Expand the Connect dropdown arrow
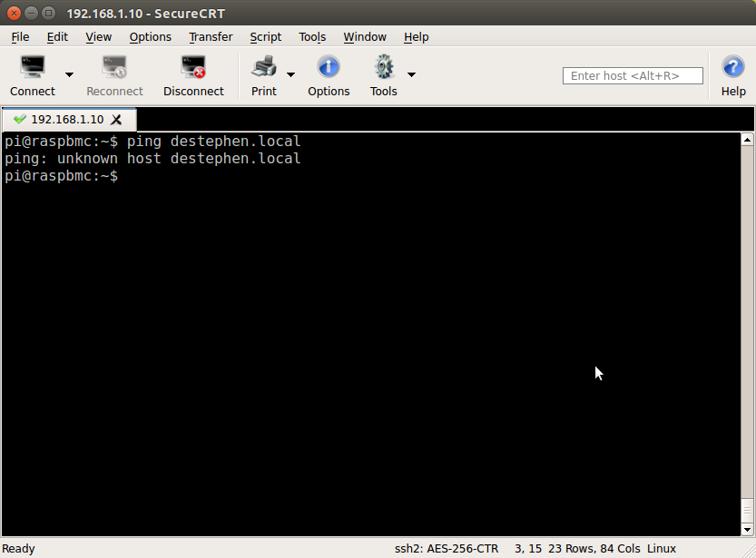 coord(69,74)
